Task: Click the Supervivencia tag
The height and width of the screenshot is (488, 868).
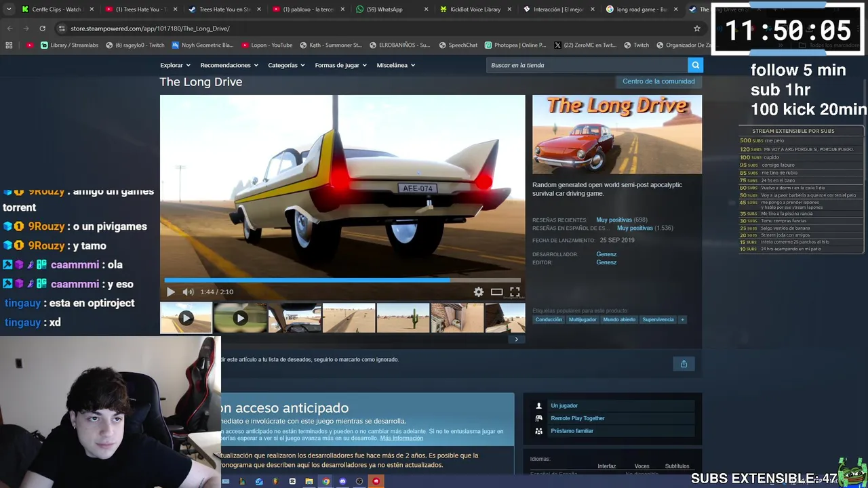Action: (658, 320)
